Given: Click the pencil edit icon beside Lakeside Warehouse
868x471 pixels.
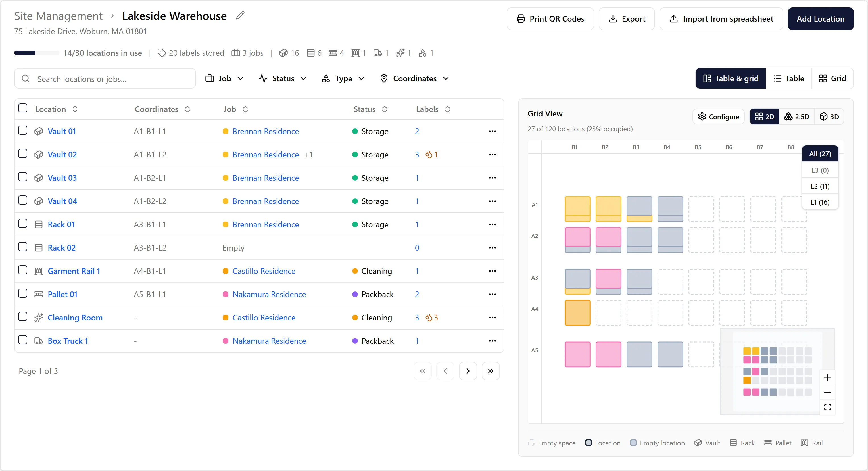Looking at the screenshot, I should pyautogui.click(x=240, y=16).
